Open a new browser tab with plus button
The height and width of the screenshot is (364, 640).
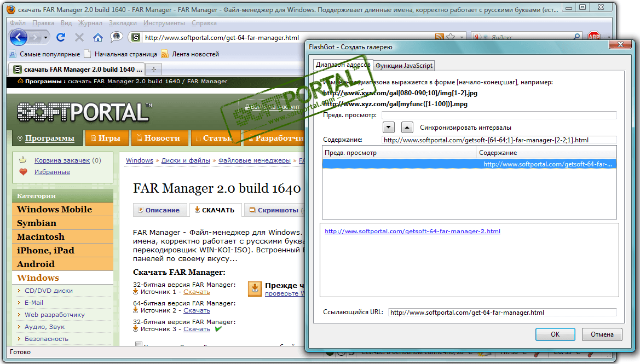click(x=154, y=70)
